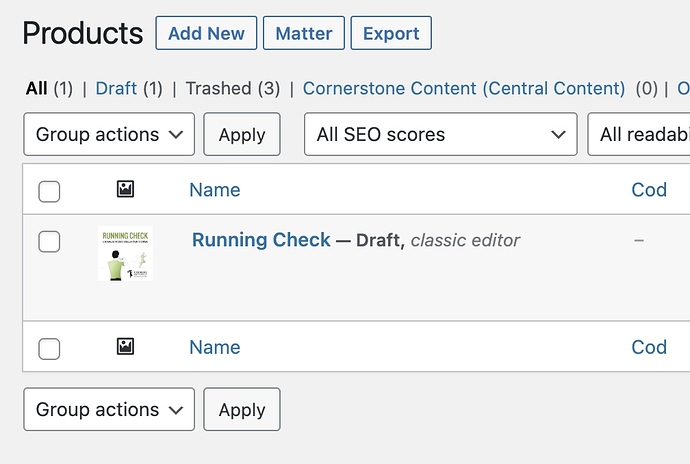Filter by Cornerstone Content
Screen dimensions: 690x464
coord(464,88)
